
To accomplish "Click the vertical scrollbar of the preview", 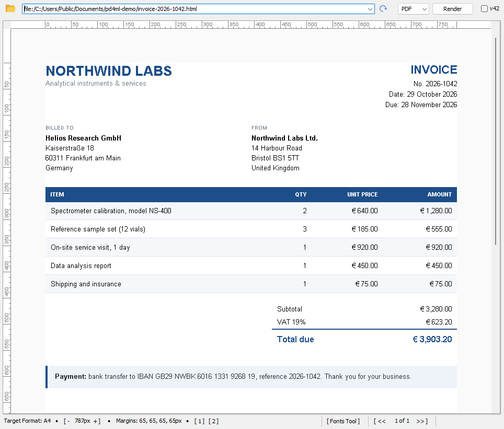I will click(496, 142).
